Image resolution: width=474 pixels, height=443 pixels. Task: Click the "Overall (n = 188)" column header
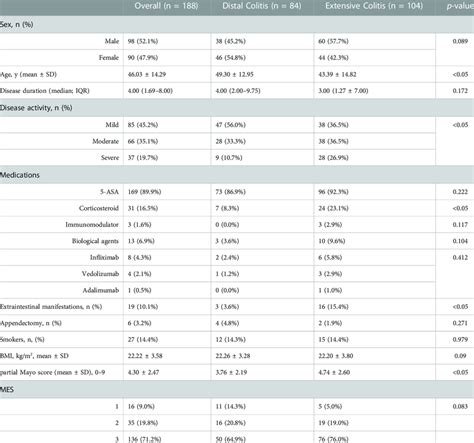pyautogui.click(x=166, y=6)
